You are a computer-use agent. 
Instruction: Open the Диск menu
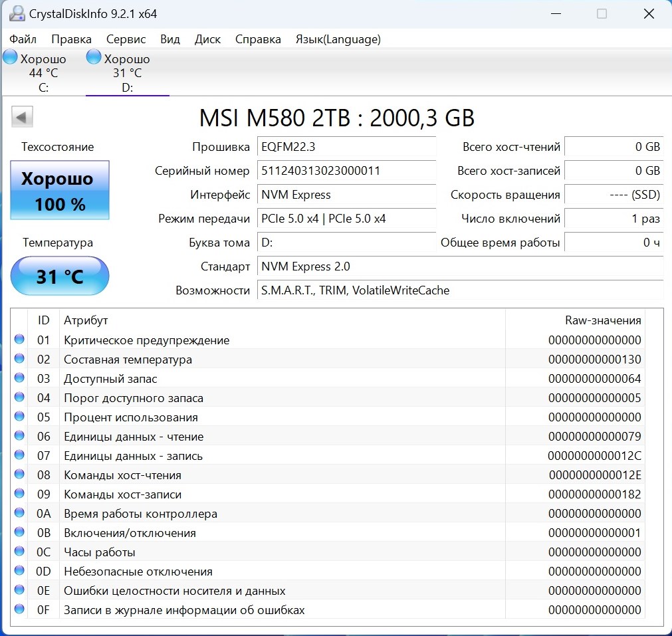tap(207, 39)
